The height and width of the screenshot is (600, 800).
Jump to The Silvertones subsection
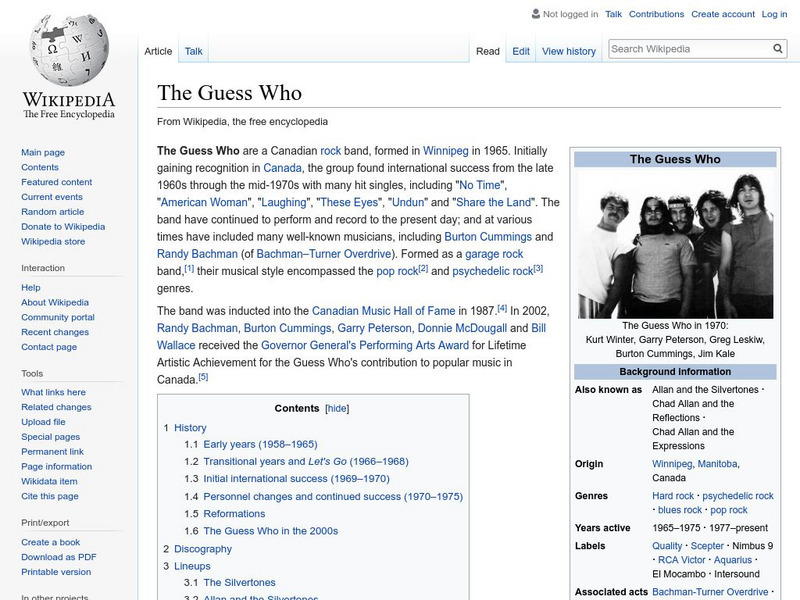239,583
